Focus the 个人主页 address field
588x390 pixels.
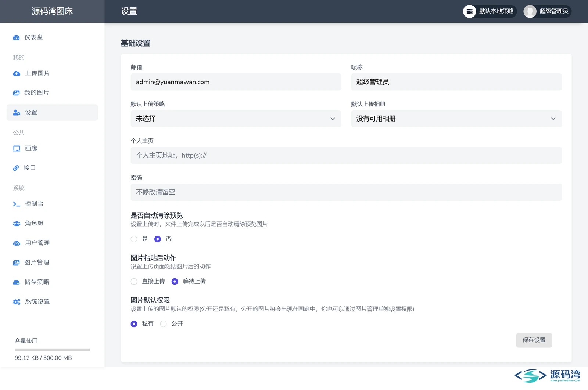346,155
